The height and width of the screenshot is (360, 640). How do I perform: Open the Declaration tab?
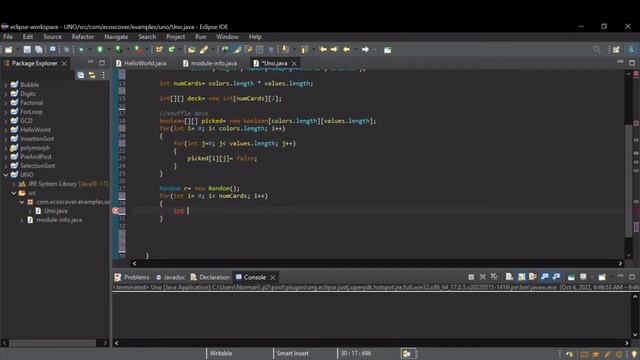211,277
